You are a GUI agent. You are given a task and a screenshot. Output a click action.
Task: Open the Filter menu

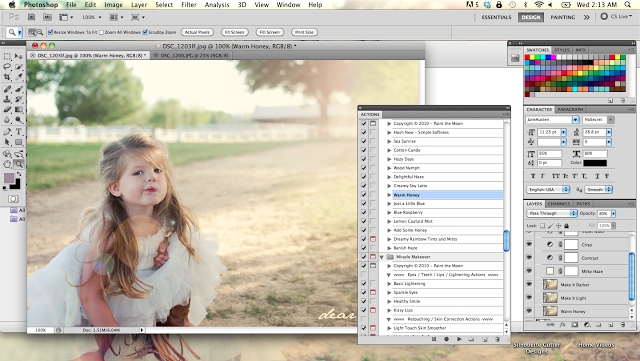click(x=189, y=5)
